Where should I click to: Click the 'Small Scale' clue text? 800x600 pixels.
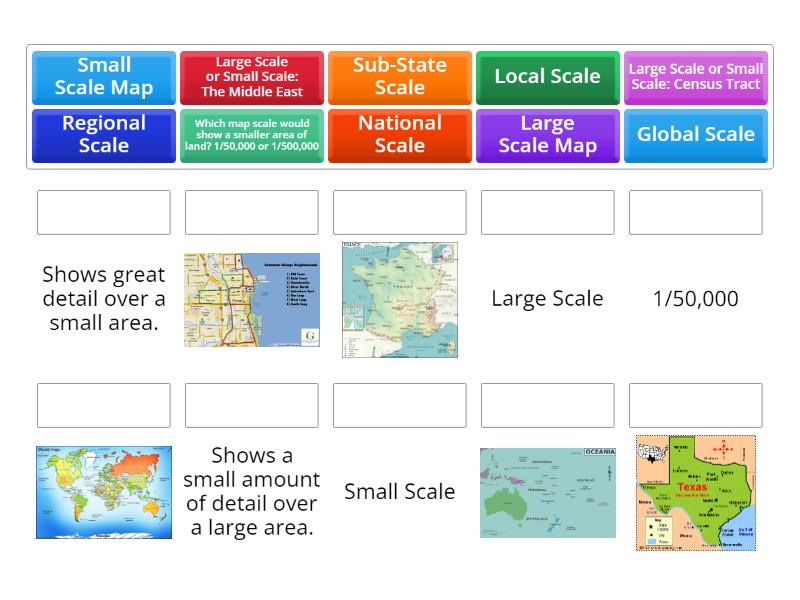[x=399, y=491]
